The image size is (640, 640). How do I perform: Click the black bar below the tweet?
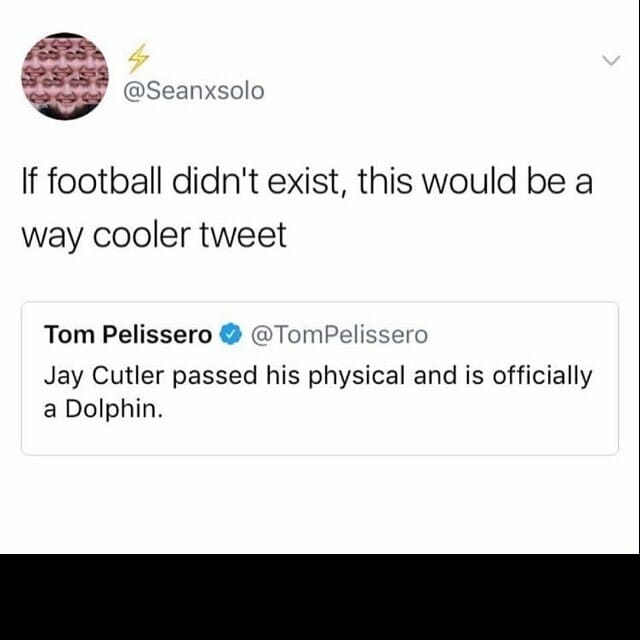(320, 597)
